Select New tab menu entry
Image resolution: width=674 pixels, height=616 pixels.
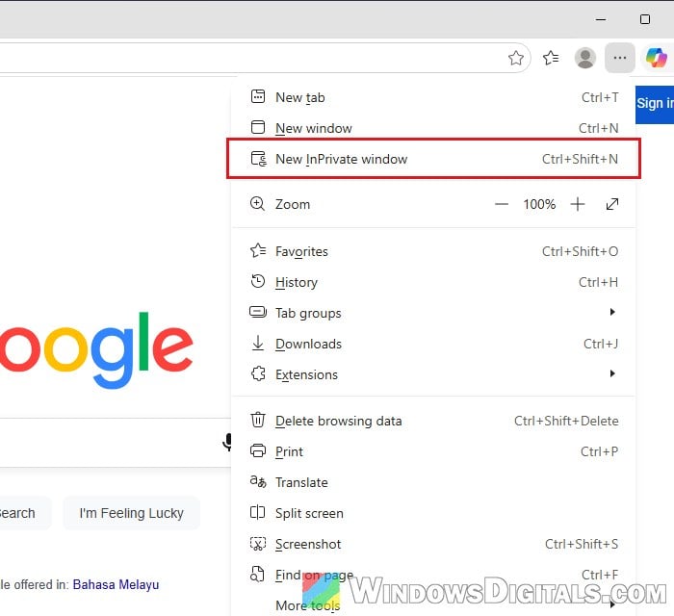click(x=434, y=97)
